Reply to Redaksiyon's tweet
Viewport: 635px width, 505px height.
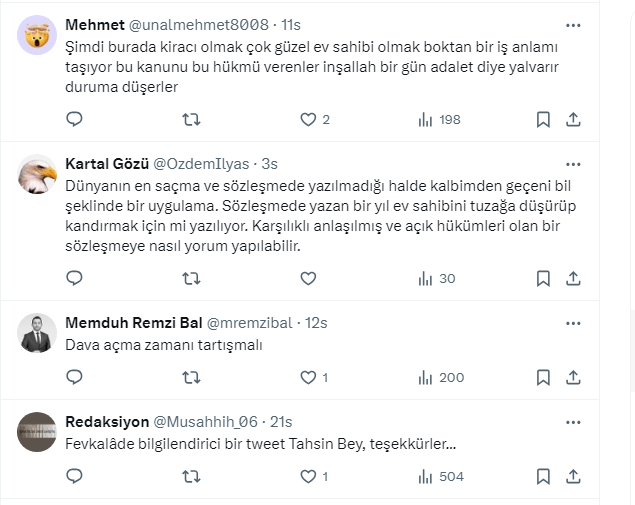coord(74,477)
